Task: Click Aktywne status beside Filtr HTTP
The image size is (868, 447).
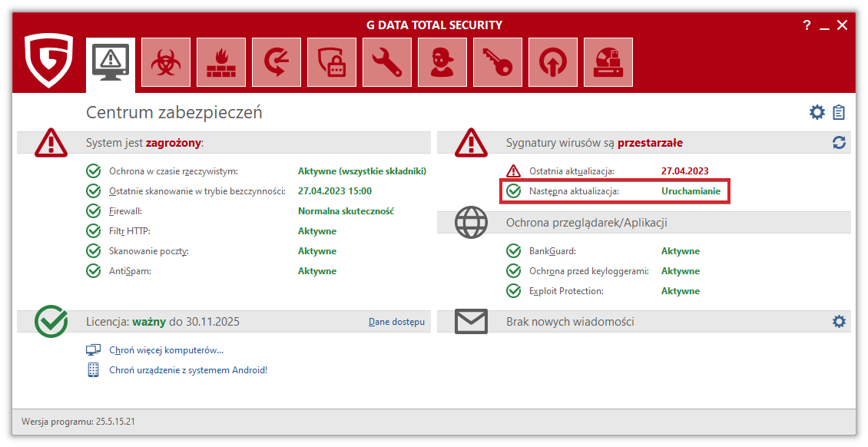Action: [x=317, y=231]
